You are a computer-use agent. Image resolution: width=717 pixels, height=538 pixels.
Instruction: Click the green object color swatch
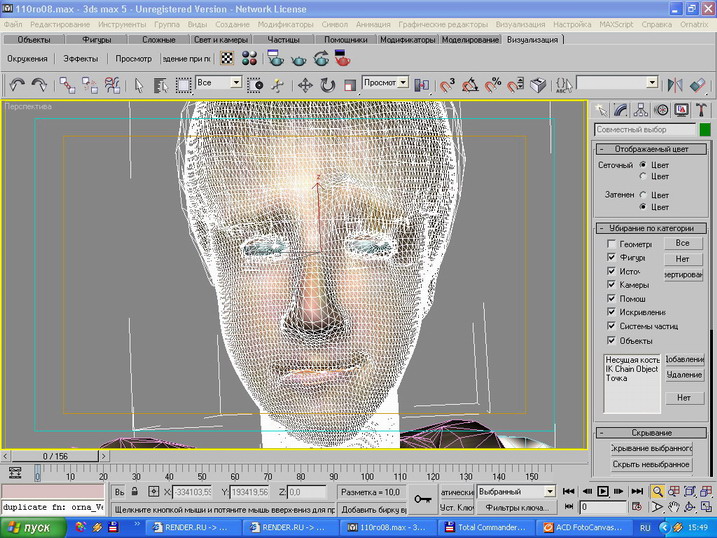pos(703,130)
